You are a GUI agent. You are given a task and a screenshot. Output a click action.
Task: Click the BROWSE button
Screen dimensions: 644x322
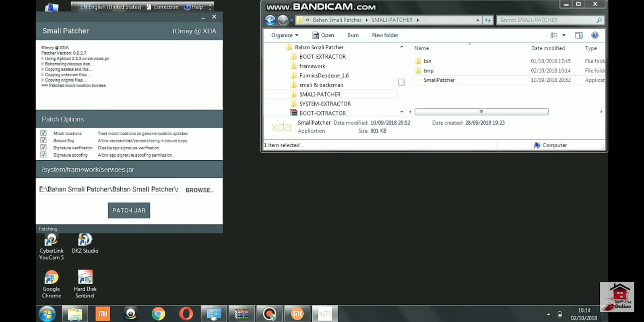[200, 190]
